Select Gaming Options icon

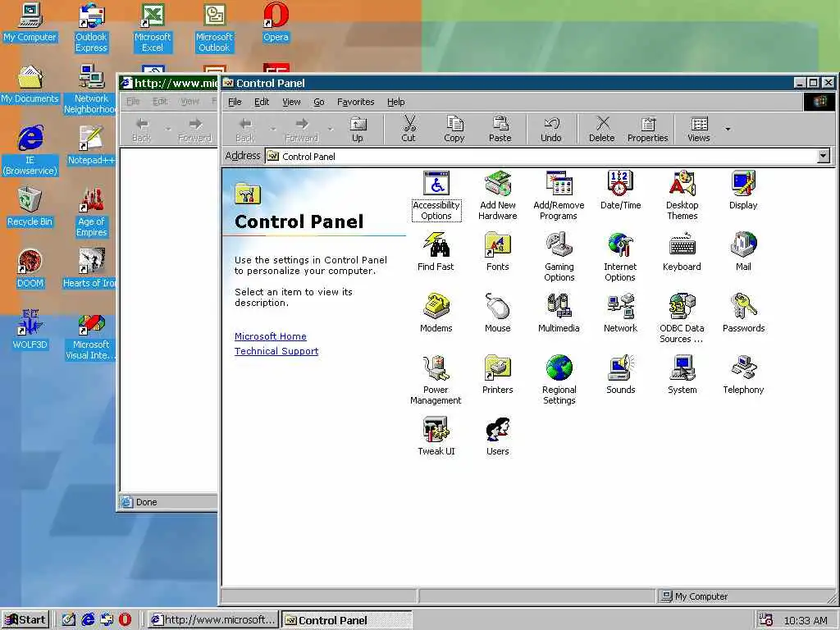pyautogui.click(x=559, y=258)
